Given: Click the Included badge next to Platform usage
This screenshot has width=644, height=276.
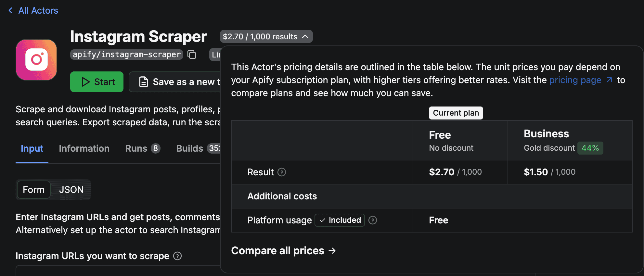Looking at the screenshot, I should (340, 220).
